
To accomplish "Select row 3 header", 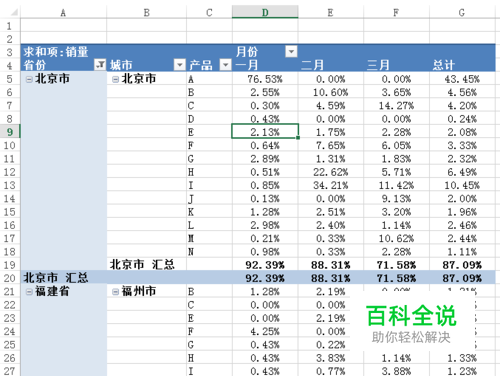I will coord(10,52).
